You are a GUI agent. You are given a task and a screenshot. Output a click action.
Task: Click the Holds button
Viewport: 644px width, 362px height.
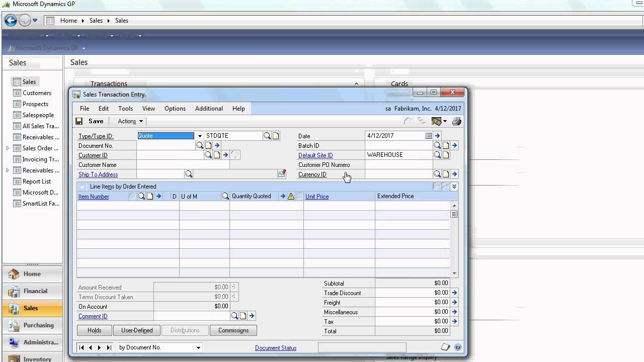(94, 330)
